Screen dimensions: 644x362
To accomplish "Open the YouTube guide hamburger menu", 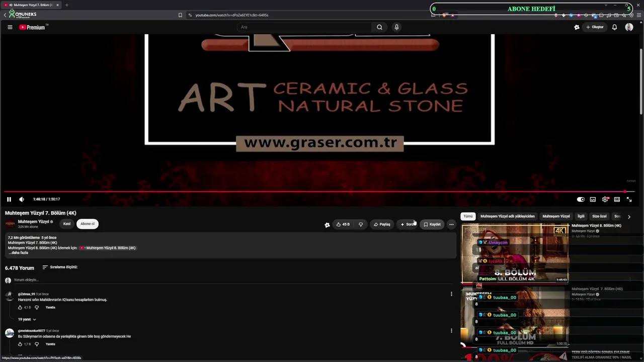I will 10,27.
